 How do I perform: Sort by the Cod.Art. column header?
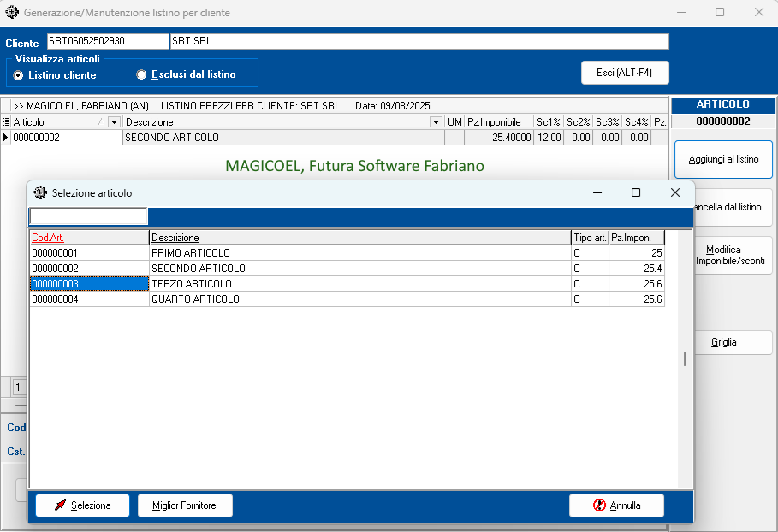coord(89,238)
